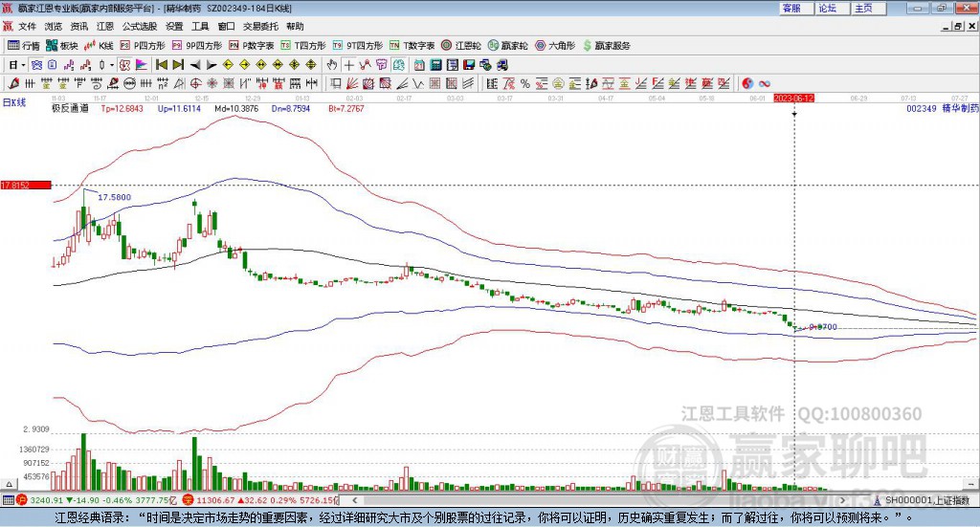This screenshot has height=527, width=980.
Task: Select the P四方形 tool
Action: (143, 46)
